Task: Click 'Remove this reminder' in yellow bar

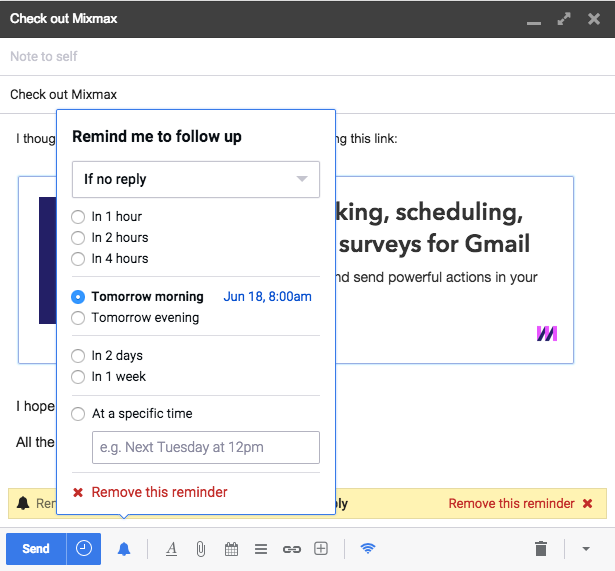Action: 511,504
